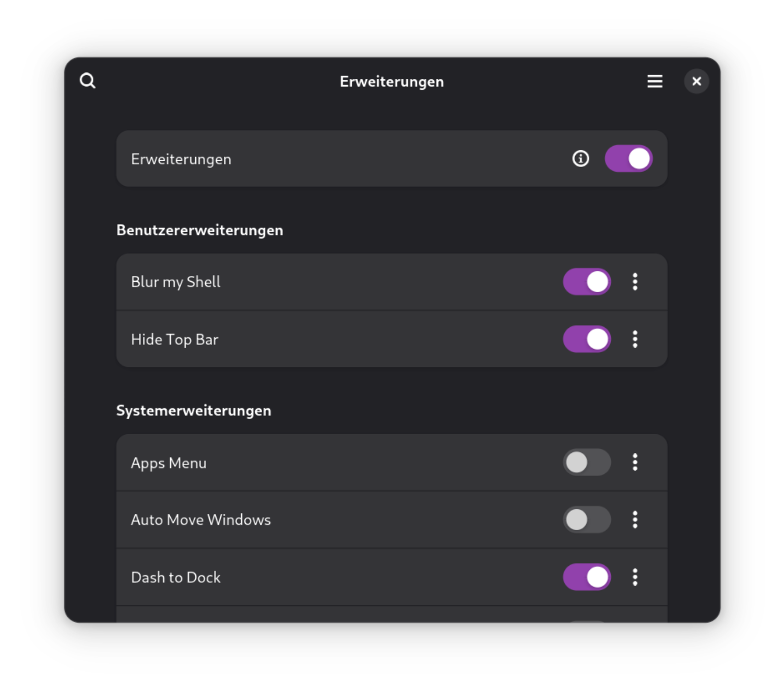Click the Apps Menu row label
784x693 pixels.
169,463
